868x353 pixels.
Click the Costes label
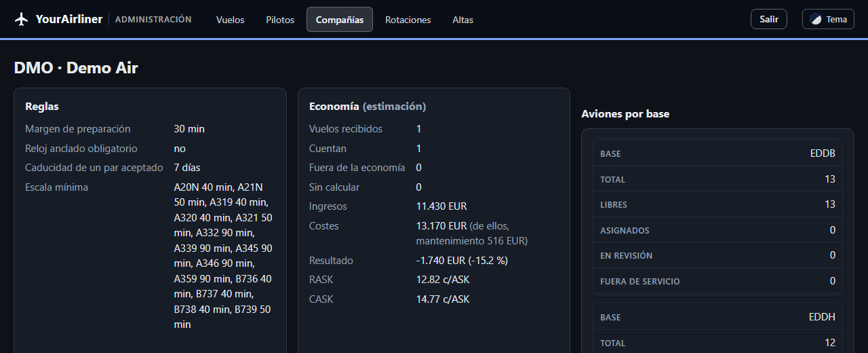324,226
